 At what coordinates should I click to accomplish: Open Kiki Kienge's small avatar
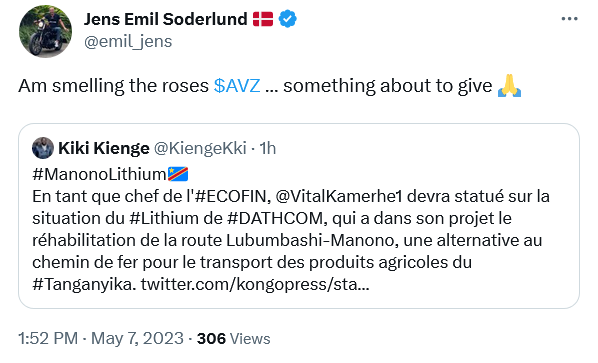(43, 148)
